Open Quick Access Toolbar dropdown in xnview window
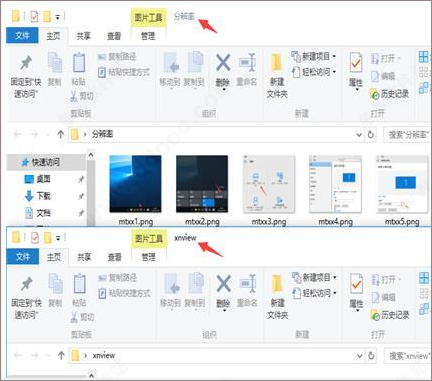Viewport: 432px width, 381px height. [x=58, y=238]
